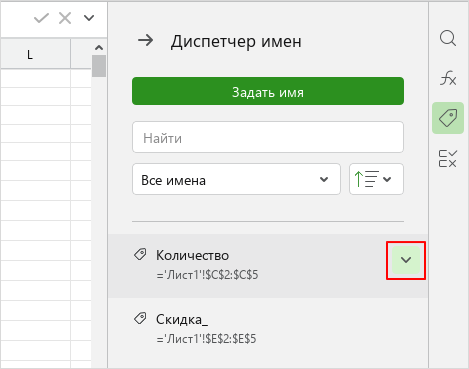Toggle the name manager tag icon in sidebar
The height and width of the screenshot is (369, 469).
(448, 118)
